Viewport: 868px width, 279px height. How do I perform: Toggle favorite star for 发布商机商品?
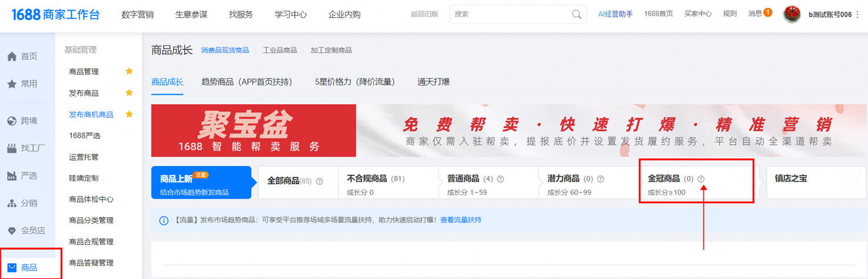129,114
